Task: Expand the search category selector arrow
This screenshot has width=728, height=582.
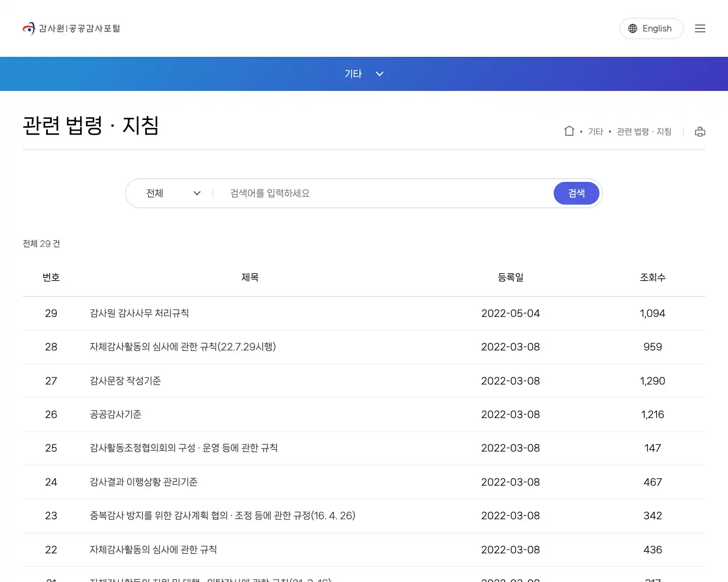Action: (x=197, y=193)
